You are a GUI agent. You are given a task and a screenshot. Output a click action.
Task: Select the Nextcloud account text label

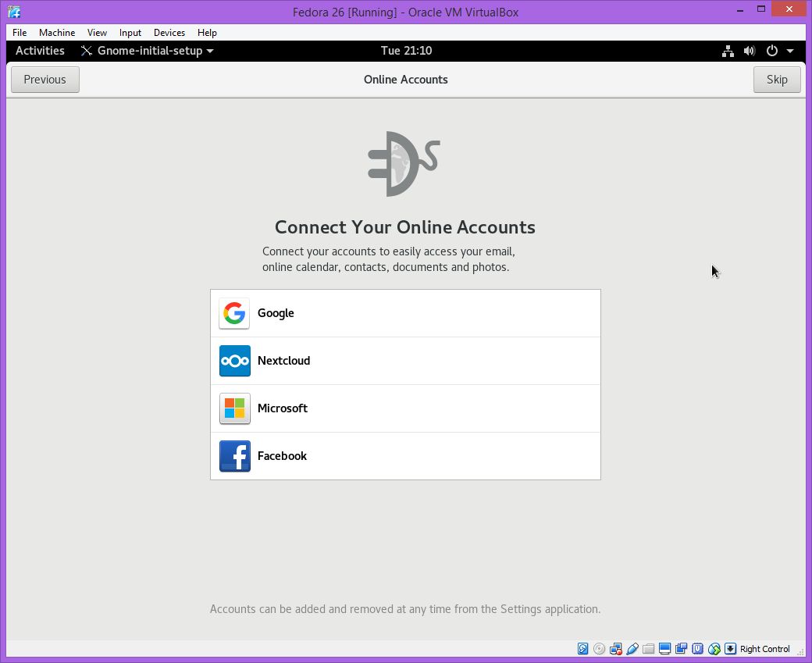click(283, 361)
